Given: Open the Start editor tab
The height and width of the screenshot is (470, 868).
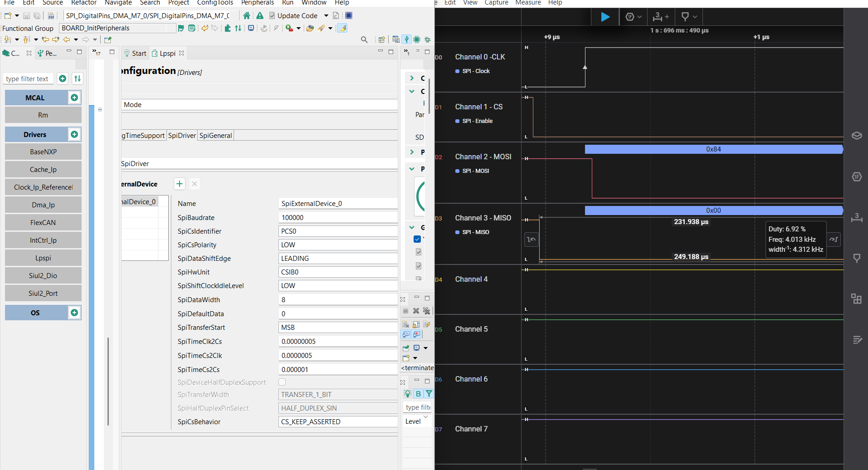Looking at the screenshot, I should pos(135,53).
